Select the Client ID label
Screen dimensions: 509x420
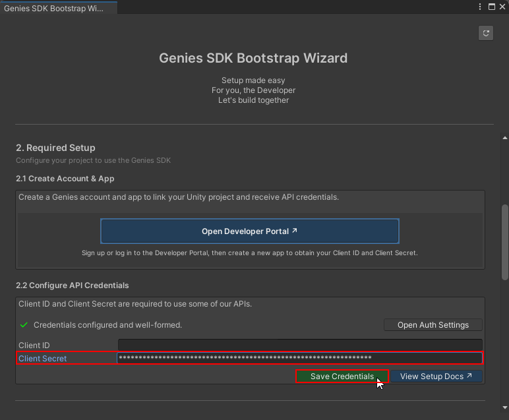tap(34, 345)
